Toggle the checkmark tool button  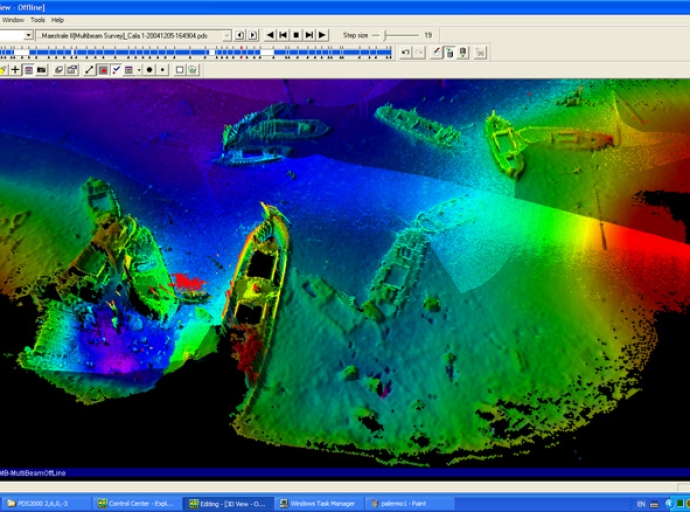click(116, 70)
